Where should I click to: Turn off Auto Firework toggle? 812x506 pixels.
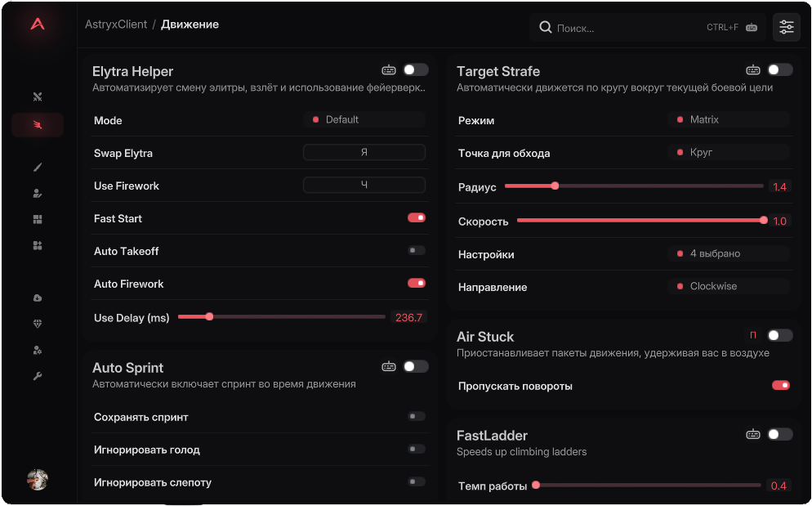tap(417, 283)
